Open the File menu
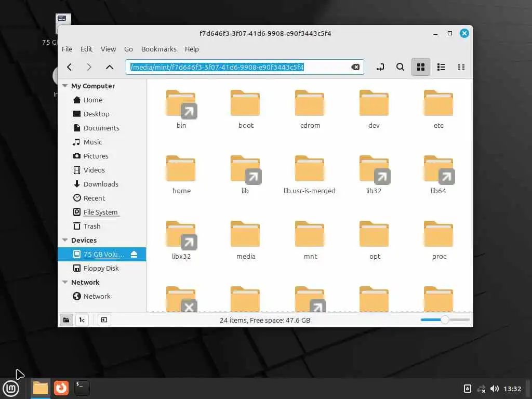 [67, 49]
